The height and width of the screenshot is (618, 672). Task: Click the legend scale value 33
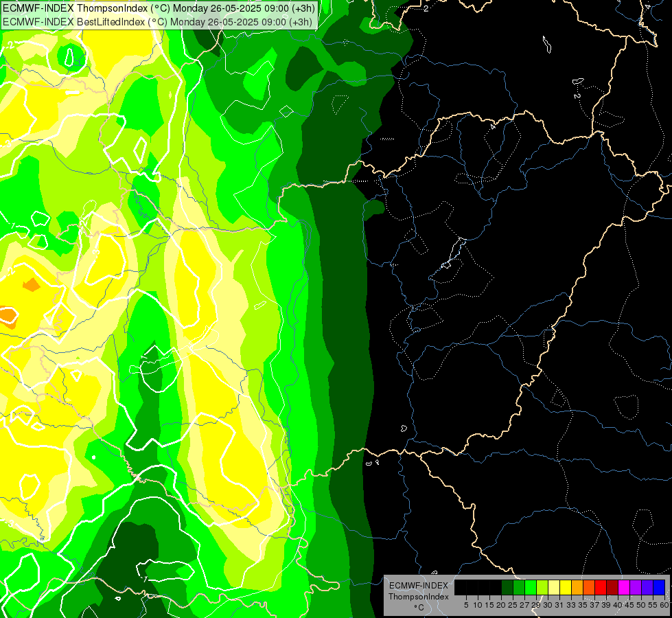click(571, 605)
